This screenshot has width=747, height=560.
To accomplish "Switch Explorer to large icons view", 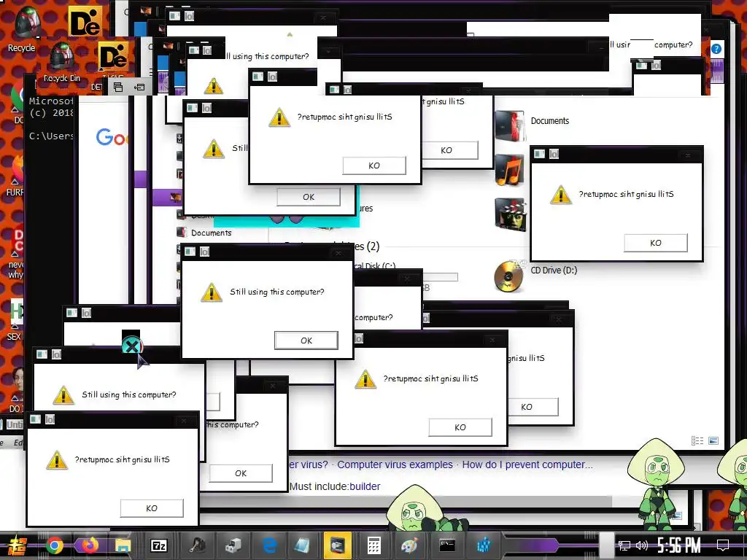I will (713, 441).
